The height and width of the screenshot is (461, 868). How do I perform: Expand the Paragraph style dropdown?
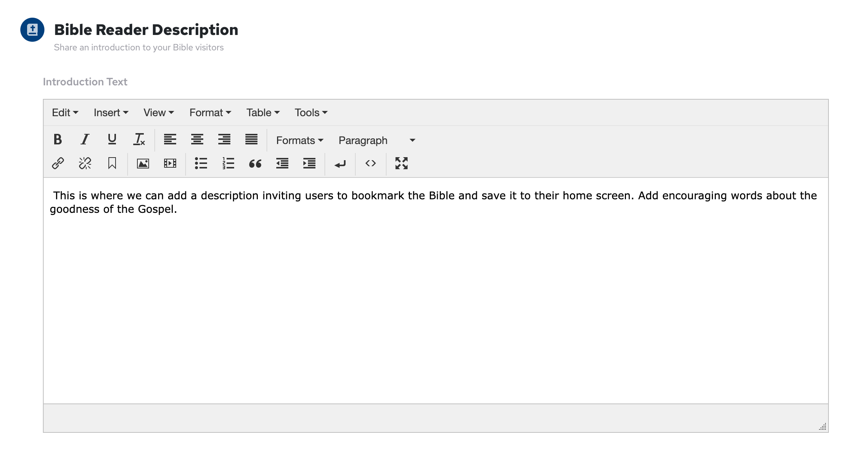point(376,141)
